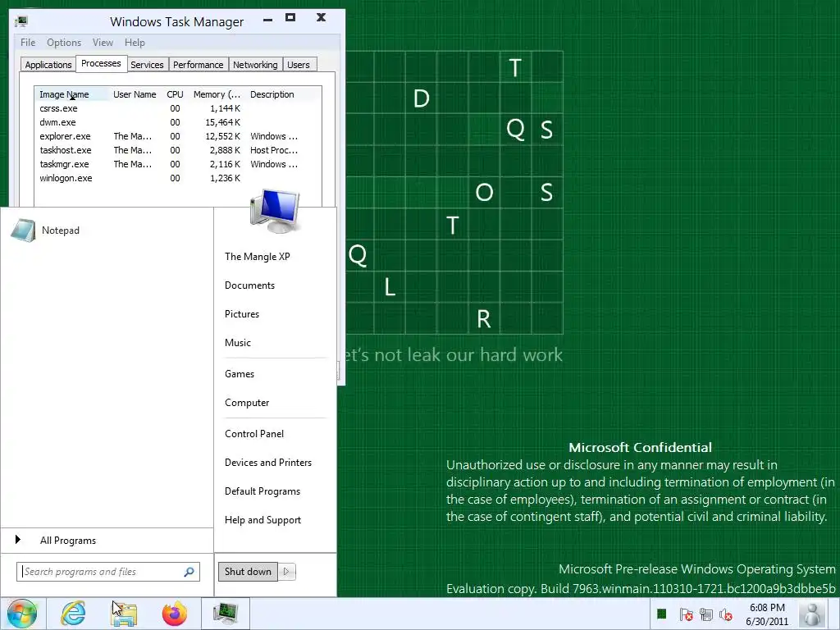Click the Shut down button
Screen dimensions: 840x630
(248, 572)
